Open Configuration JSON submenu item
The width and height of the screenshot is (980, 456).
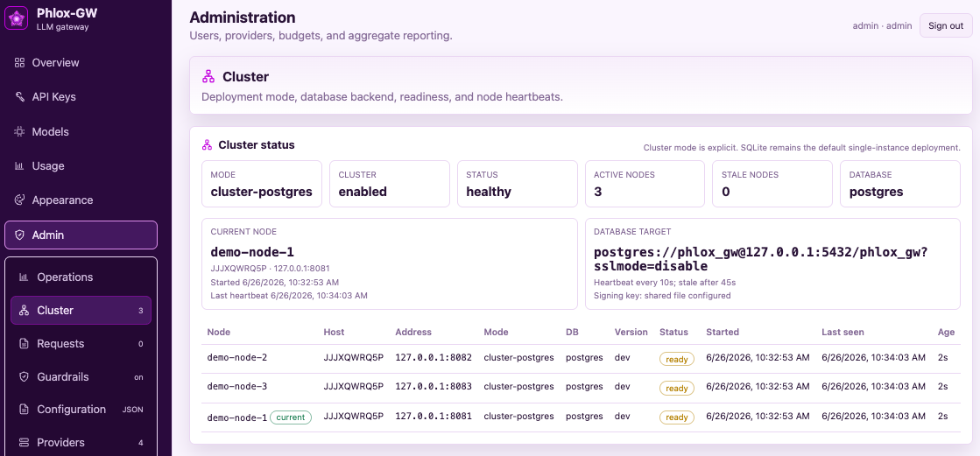point(81,409)
